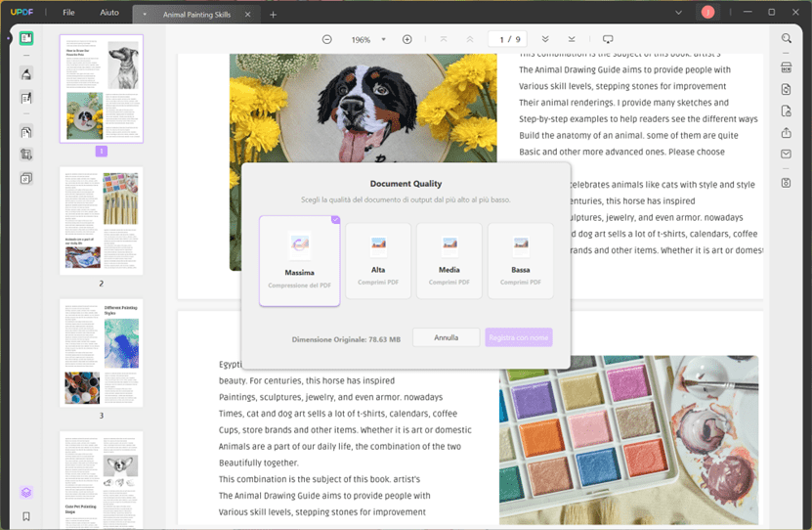The width and height of the screenshot is (812, 530).
Task: Go to previous page arrow
Action: pos(470,39)
